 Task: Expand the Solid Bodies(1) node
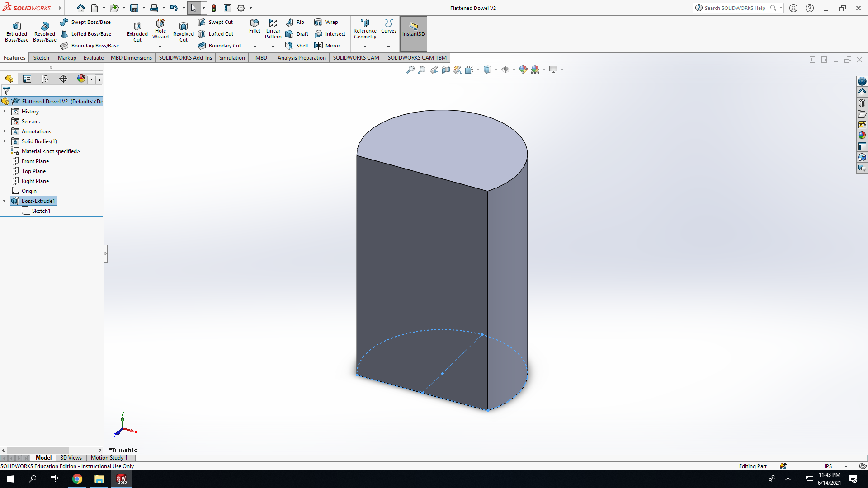click(x=5, y=141)
